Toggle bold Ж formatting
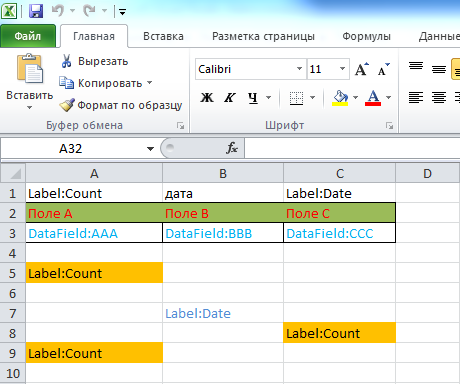This screenshot has width=460, height=384. pyautogui.click(x=207, y=97)
